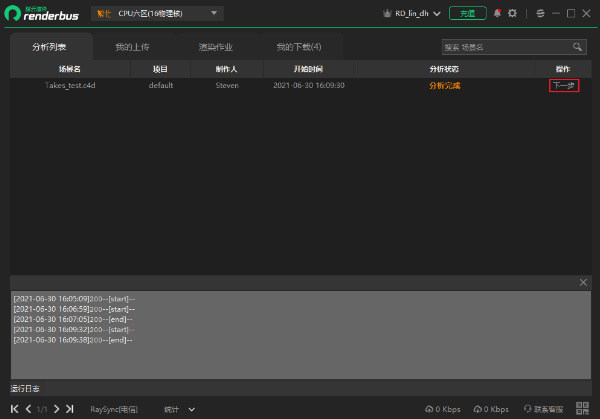This screenshot has height=419, width=600.
Task: Switch to the 渲染作业 tab
Action: point(215,47)
